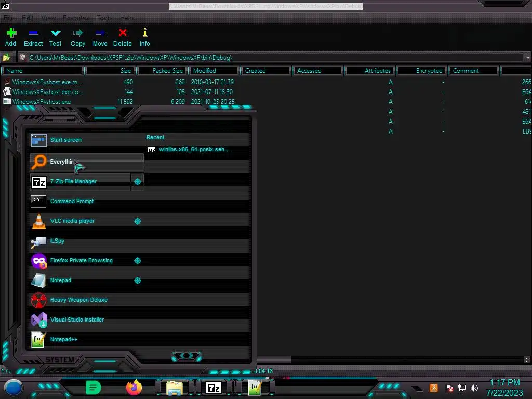Launch Visual Studio Installer from start menu
The height and width of the screenshot is (399, 532).
pyautogui.click(x=87, y=320)
